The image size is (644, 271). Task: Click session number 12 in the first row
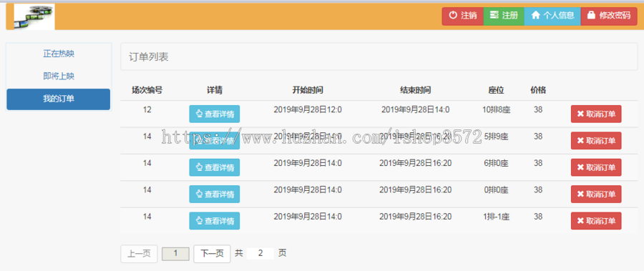pos(147,109)
